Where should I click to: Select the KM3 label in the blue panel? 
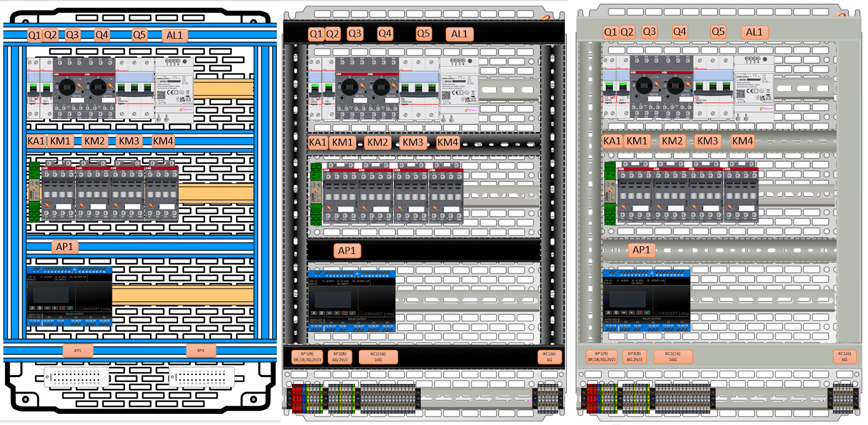coord(130,141)
